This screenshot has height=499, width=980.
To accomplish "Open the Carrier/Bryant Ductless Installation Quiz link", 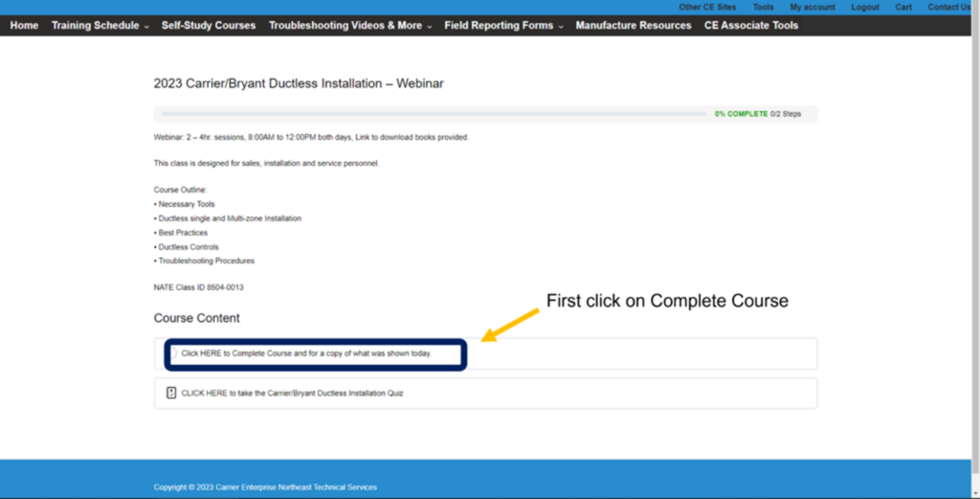I will click(292, 394).
